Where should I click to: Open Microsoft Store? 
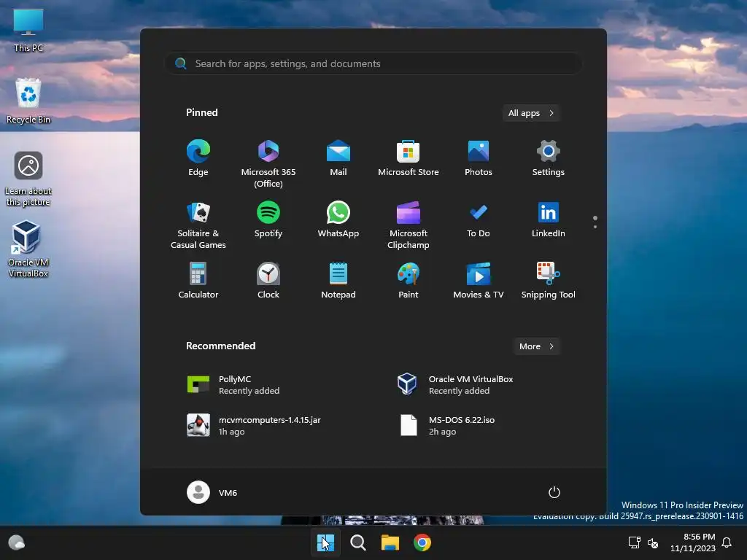tap(409, 159)
